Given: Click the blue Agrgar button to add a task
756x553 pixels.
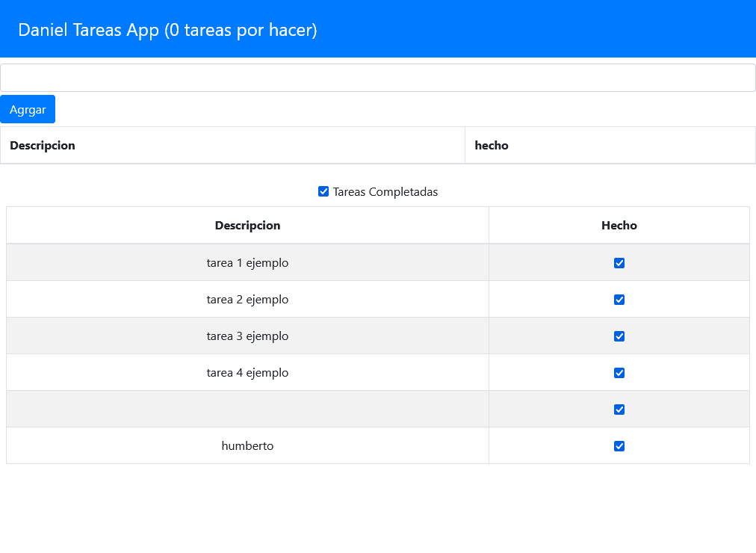Looking at the screenshot, I should point(28,109).
